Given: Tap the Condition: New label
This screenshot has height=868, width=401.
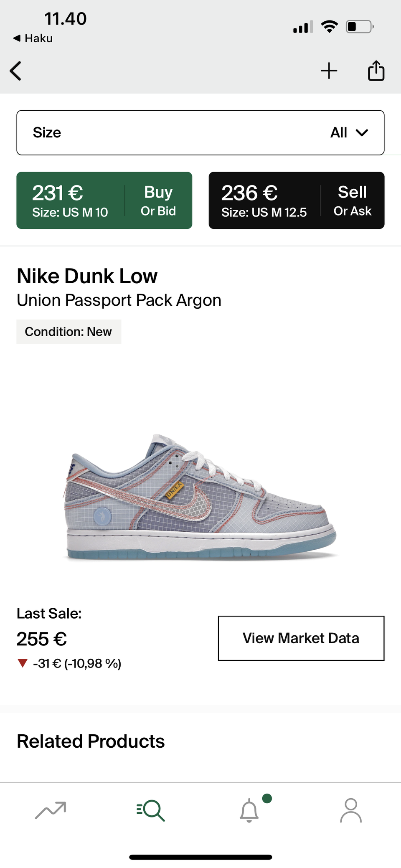Looking at the screenshot, I should [x=69, y=332].
